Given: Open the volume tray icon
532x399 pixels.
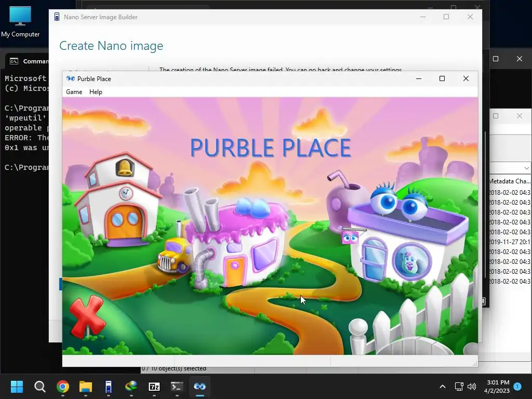Looking at the screenshot, I should point(472,387).
